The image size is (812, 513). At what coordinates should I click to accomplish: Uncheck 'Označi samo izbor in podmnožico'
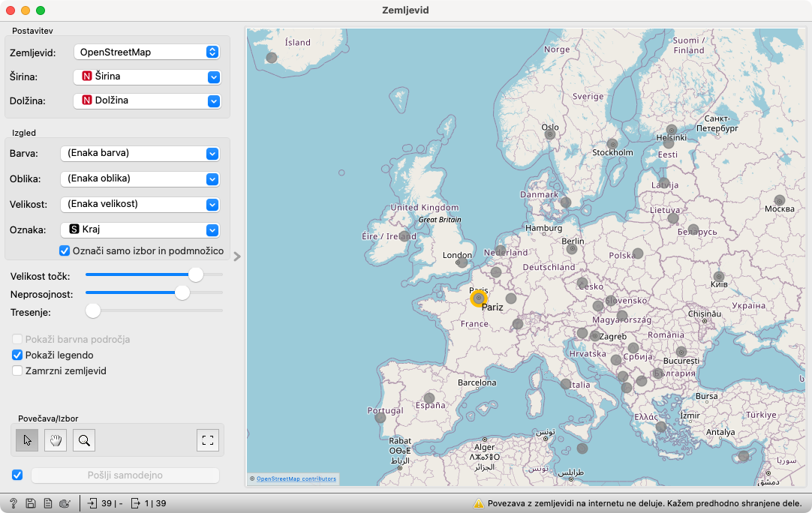(x=65, y=250)
